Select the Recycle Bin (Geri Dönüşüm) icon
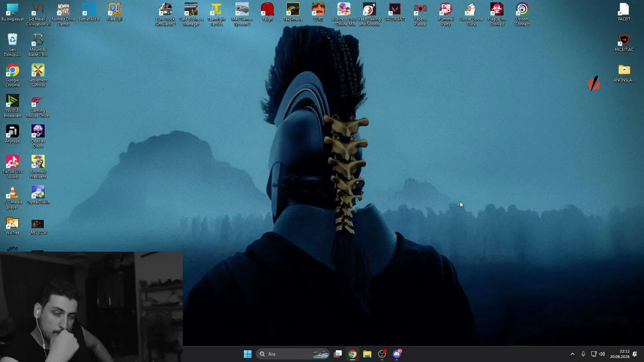Image resolution: width=644 pixels, height=362 pixels. [12, 45]
